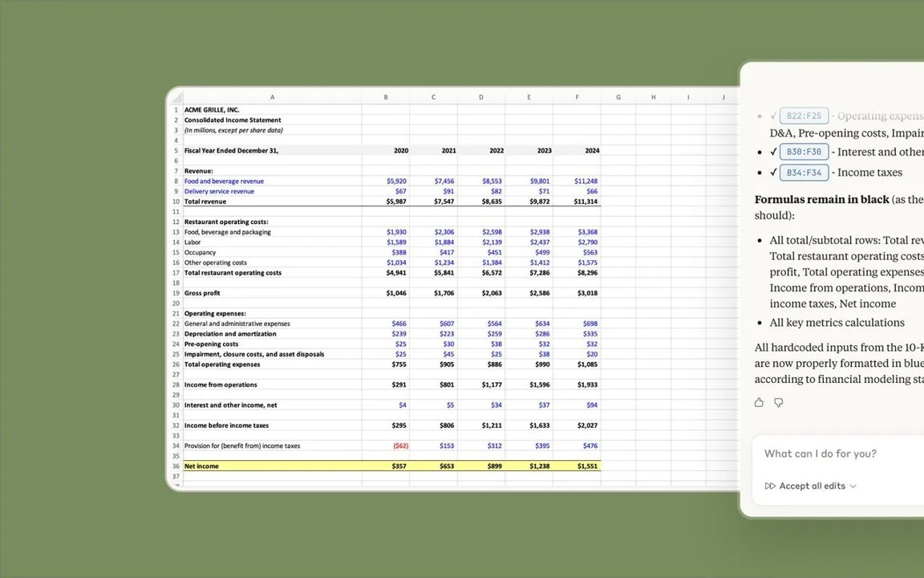Viewport: 924px width, 578px height.
Task: Click the select-all corner of the spreadsheet
Action: click(x=177, y=97)
